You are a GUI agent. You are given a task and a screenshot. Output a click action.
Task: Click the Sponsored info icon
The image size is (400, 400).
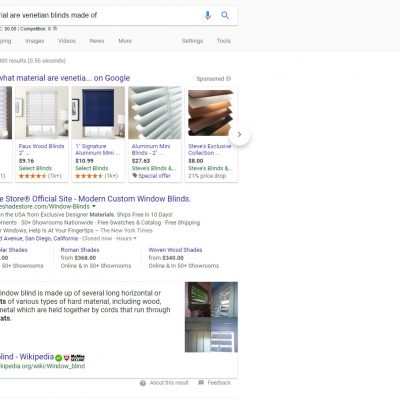point(228,79)
